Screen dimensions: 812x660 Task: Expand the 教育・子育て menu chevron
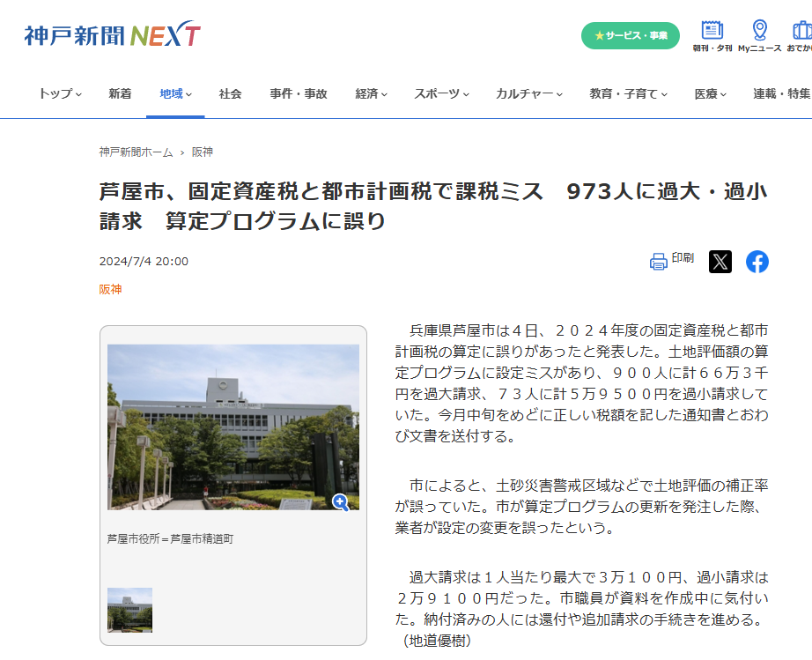pos(664,94)
